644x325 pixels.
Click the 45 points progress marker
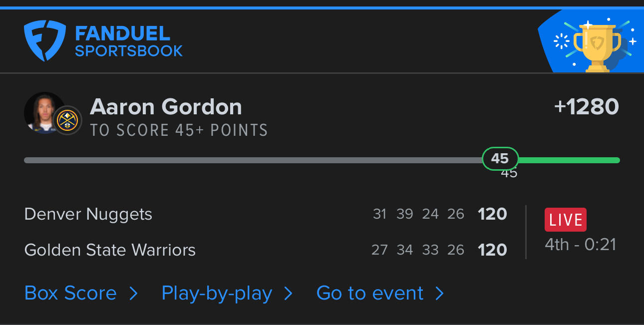point(500,159)
